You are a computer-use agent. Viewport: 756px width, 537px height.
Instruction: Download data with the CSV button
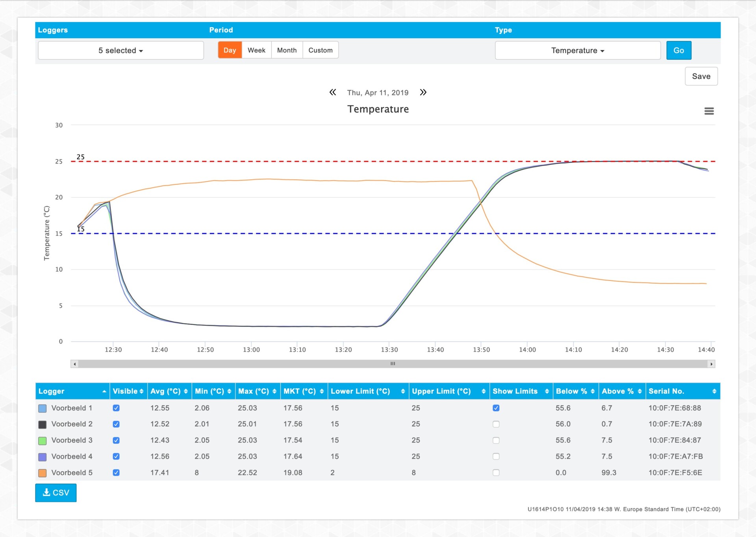click(56, 493)
